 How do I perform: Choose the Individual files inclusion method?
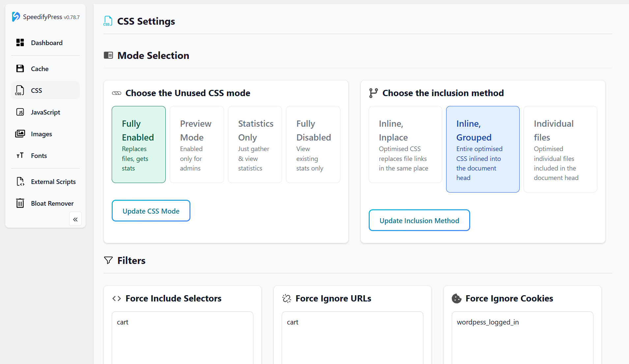pos(560,149)
